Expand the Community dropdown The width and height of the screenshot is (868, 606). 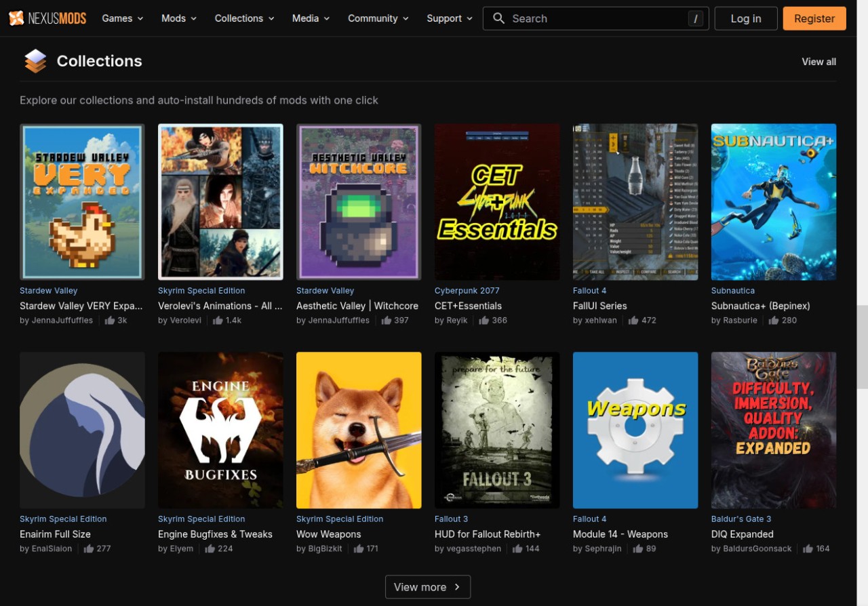(378, 18)
